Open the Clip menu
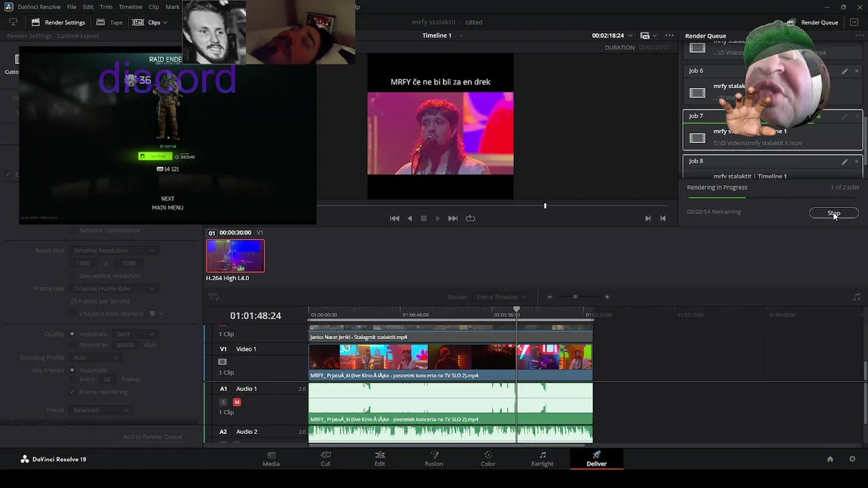Screen dimensions: 868x488 (154, 7)
